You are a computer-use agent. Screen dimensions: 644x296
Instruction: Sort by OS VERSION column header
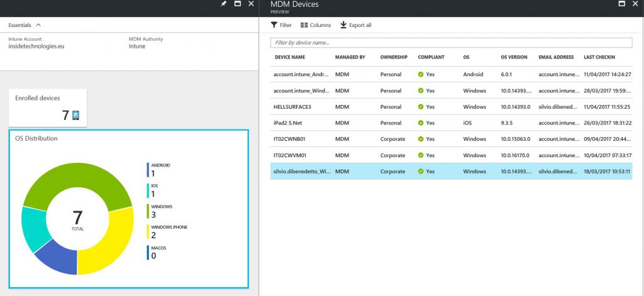point(514,57)
